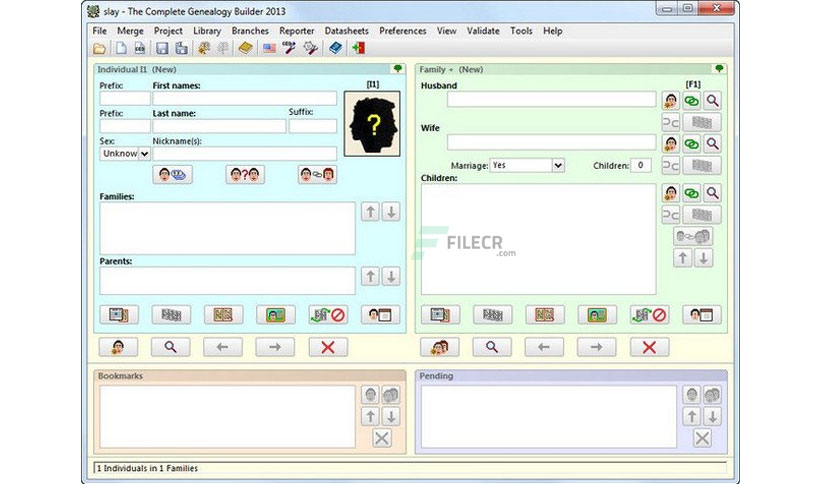
Task: Click the Individual panel's face with calendar window button
Action: (380, 315)
